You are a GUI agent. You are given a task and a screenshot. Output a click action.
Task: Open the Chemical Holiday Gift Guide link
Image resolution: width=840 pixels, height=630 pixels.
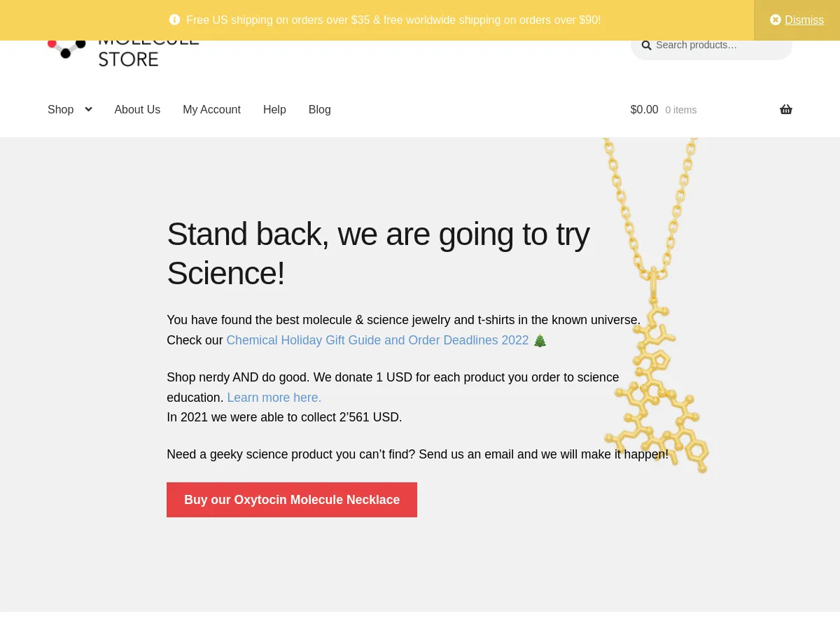tap(377, 340)
